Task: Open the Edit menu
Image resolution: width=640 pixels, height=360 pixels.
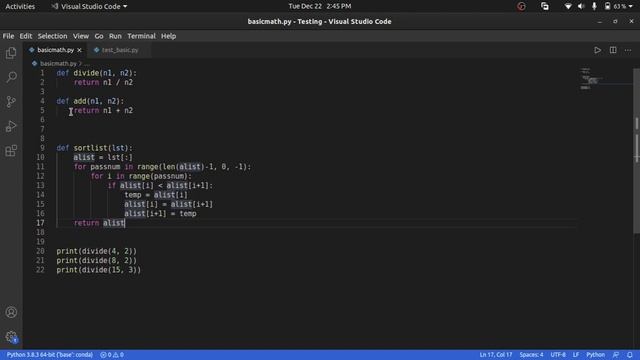Action: pos(26,36)
